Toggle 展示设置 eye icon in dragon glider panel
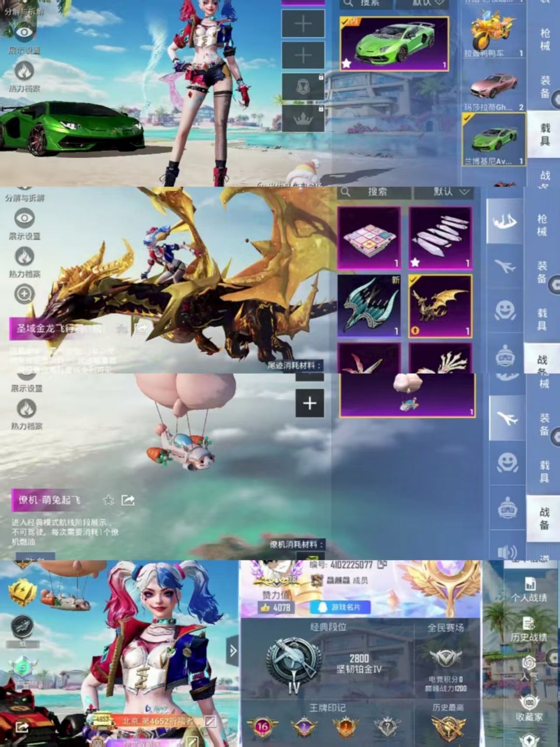560x747 pixels. pyautogui.click(x=24, y=218)
